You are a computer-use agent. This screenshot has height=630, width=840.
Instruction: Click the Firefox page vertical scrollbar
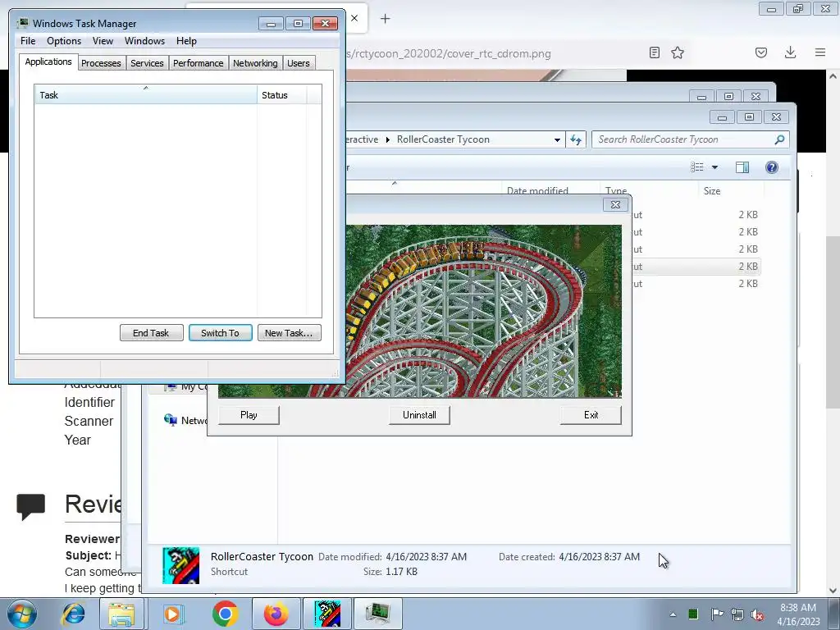tap(832, 322)
